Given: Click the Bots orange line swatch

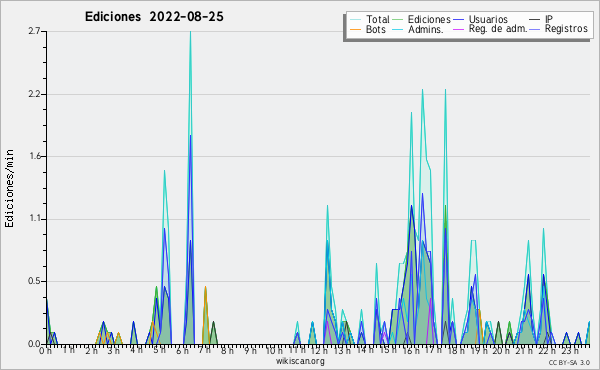Looking at the screenshot, I should 355,29.
